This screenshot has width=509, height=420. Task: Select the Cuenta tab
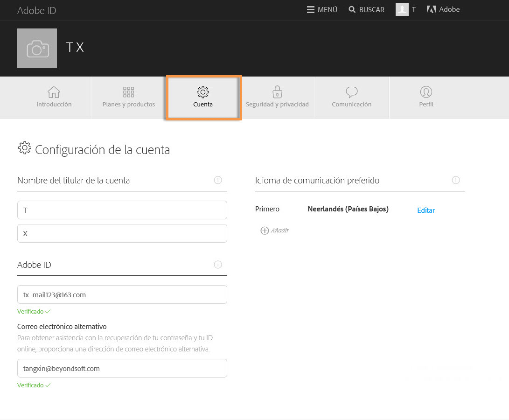[203, 97]
